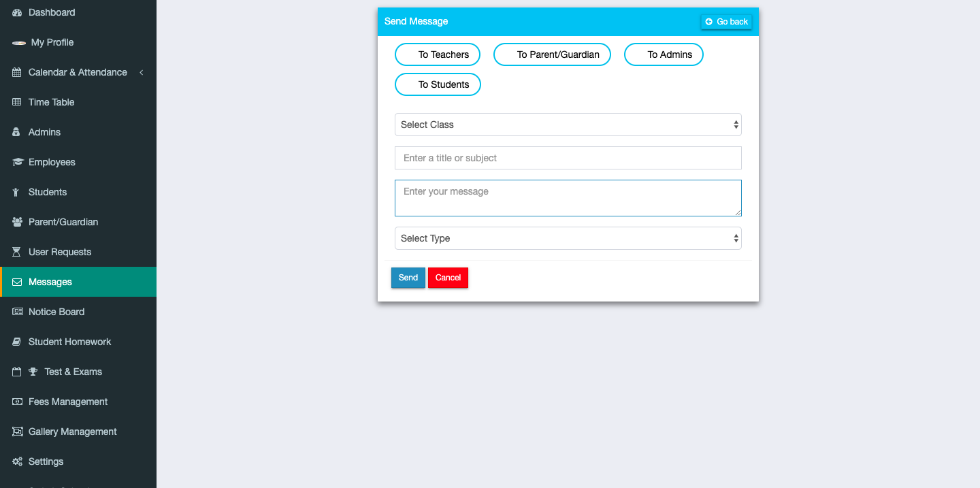Click the Fees Management money icon
This screenshot has height=488, width=980.
[x=17, y=402]
